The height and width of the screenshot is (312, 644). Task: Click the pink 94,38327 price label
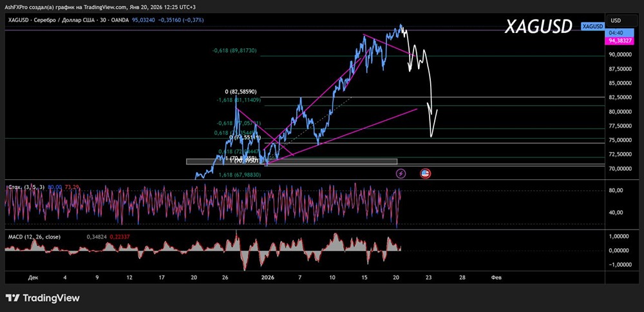pyautogui.click(x=618, y=41)
